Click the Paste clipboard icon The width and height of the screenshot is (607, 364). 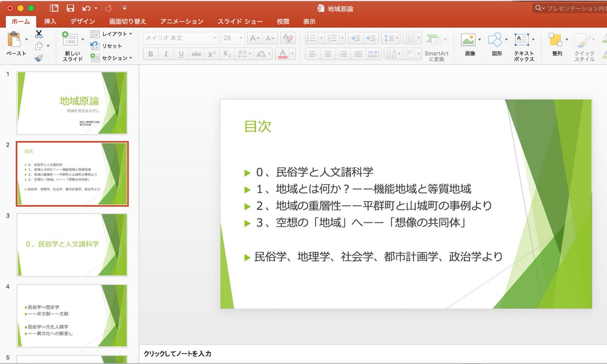pyautogui.click(x=14, y=39)
